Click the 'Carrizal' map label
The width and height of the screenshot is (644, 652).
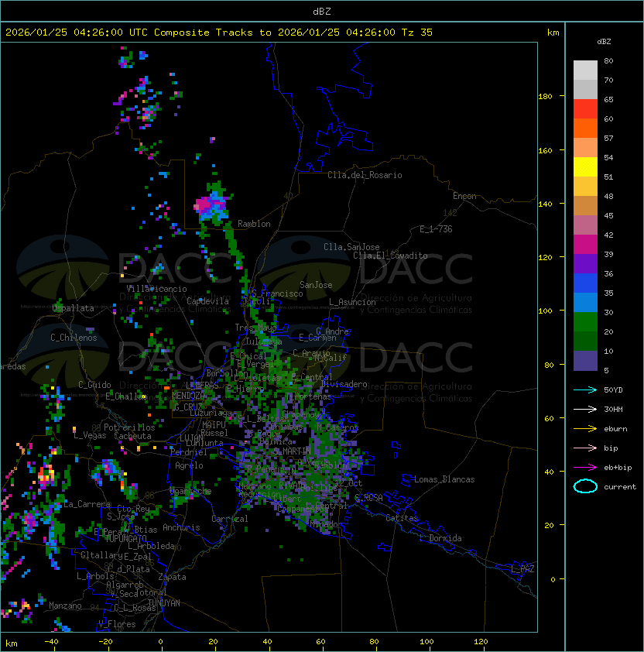click(229, 519)
